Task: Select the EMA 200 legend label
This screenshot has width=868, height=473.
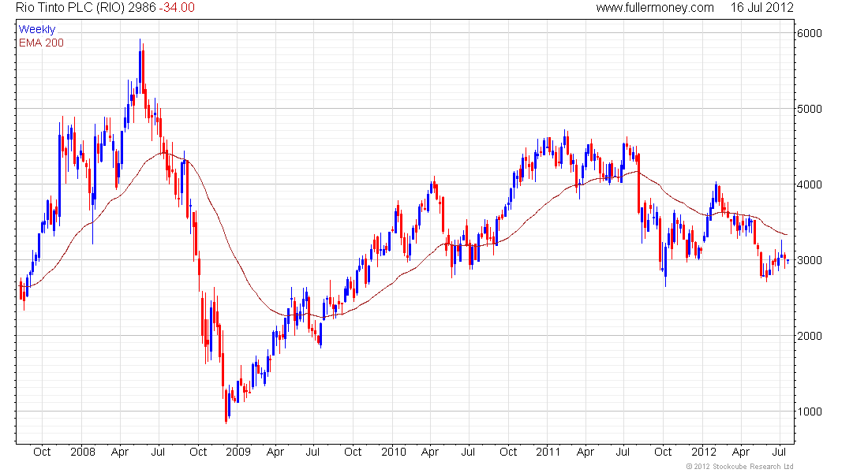Action: tap(41, 43)
